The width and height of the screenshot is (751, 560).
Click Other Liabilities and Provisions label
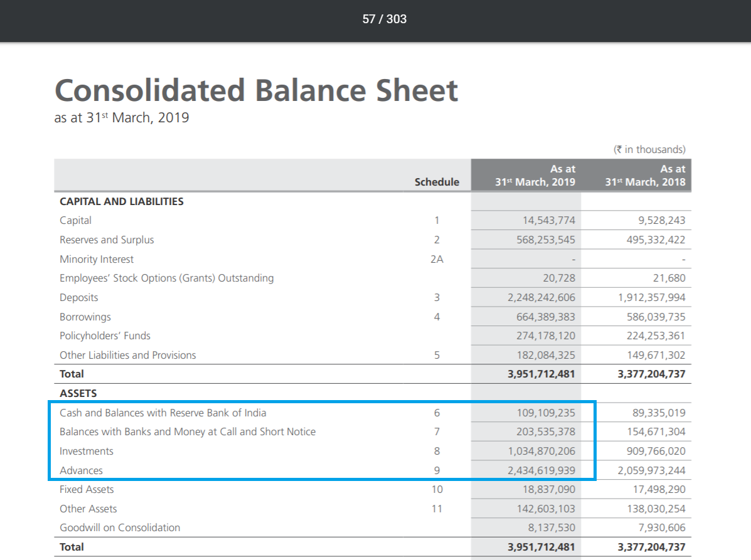[x=127, y=355]
